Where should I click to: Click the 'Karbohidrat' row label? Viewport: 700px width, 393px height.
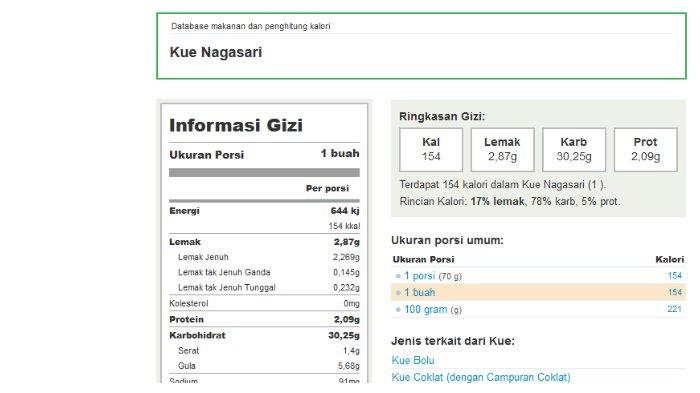tap(197, 335)
